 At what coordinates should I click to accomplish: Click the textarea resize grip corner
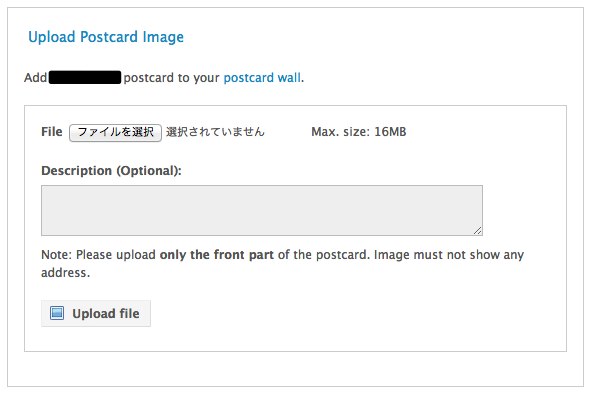pyautogui.click(x=478, y=231)
